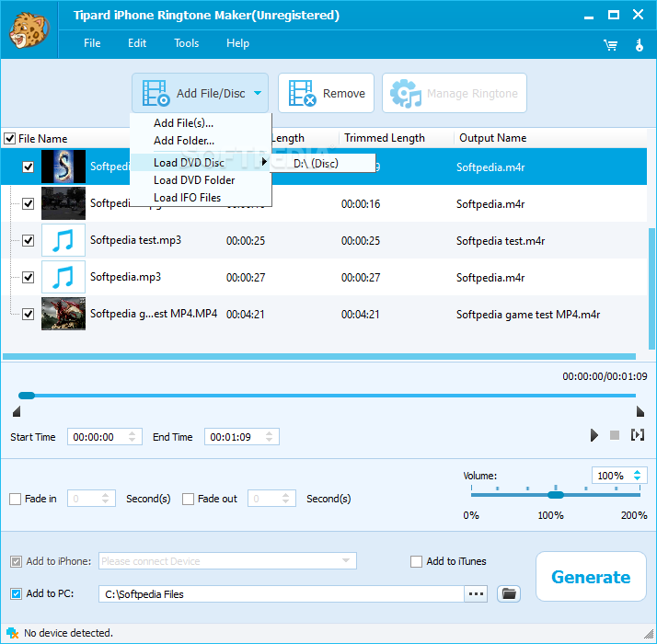Open the File menu
Viewport: 657px width, 644px height.
click(x=92, y=43)
